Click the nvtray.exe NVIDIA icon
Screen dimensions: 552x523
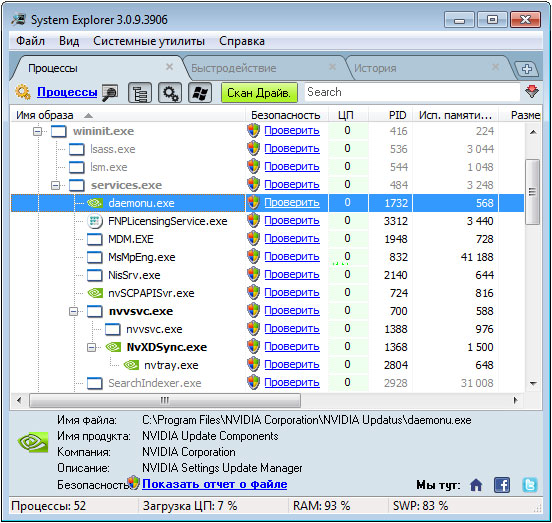pyautogui.click(x=131, y=365)
